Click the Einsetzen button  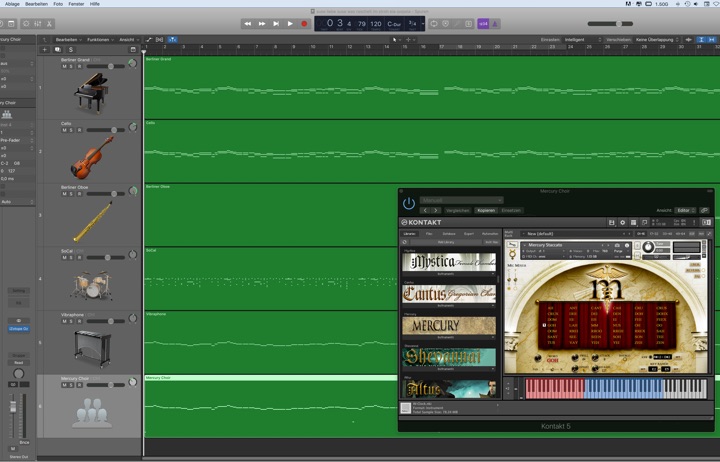[511, 210]
